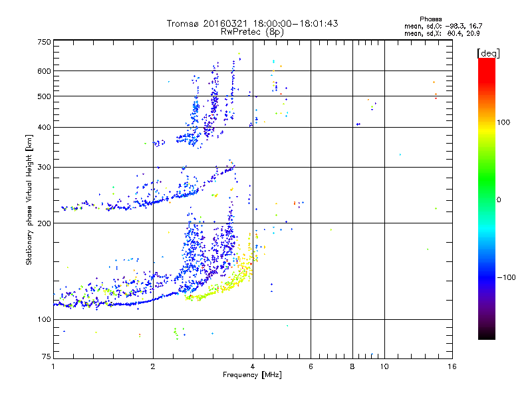Click the 'Frequency [MHz]' axis label

(x=252, y=375)
